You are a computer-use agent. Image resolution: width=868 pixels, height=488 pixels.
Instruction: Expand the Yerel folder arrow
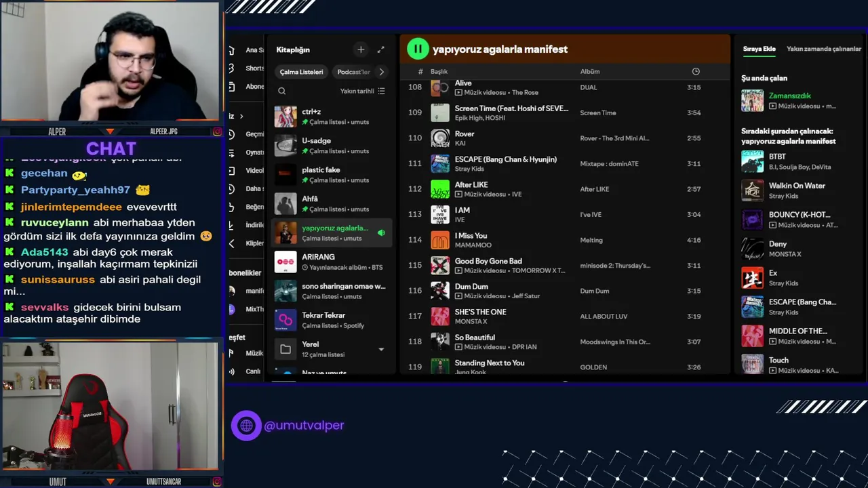[381, 350]
